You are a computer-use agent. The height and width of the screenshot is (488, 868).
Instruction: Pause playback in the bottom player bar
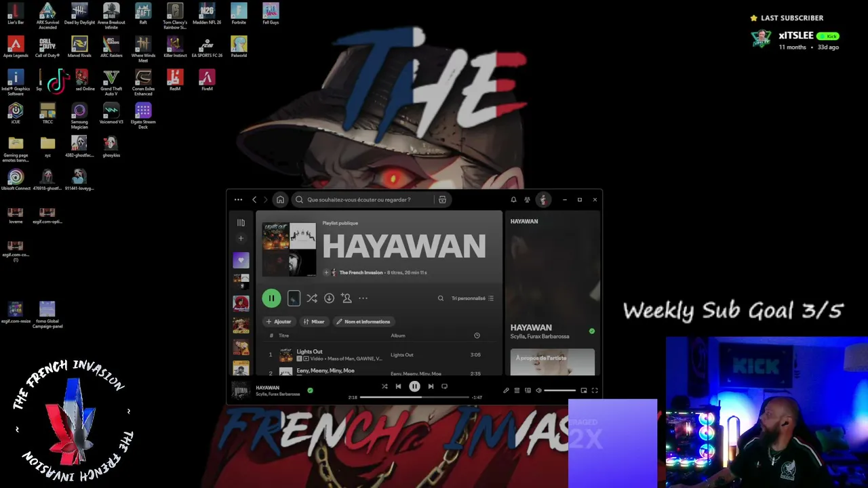414,386
